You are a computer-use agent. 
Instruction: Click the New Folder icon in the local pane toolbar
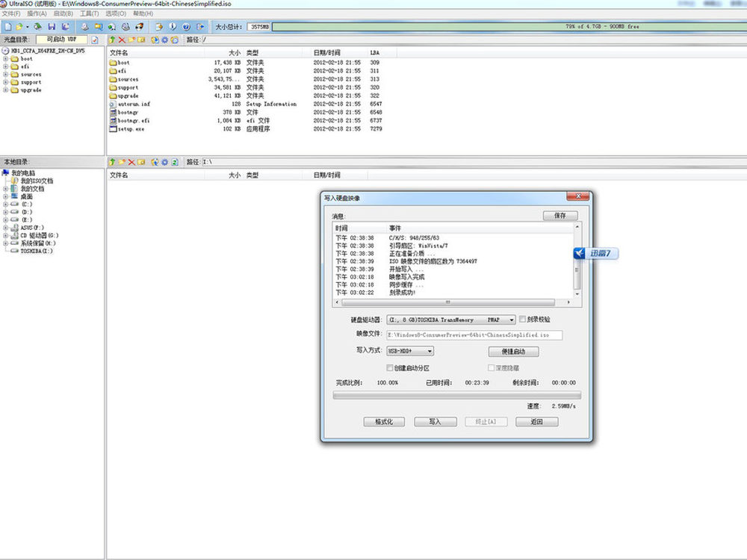(122, 162)
